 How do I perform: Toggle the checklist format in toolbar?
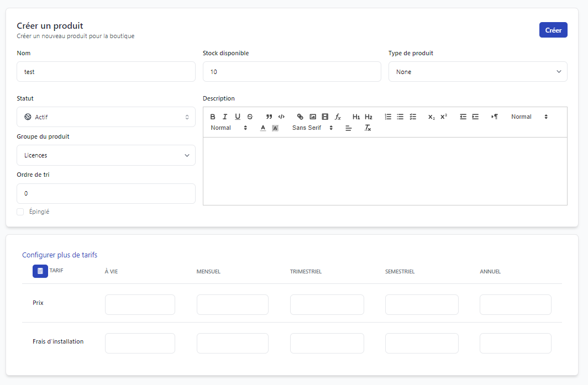click(413, 117)
